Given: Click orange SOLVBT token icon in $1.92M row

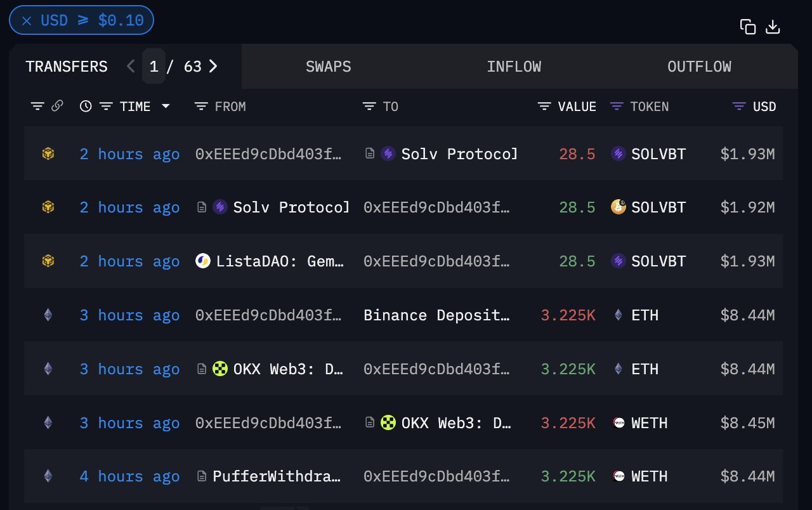Looking at the screenshot, I should click(x=619, y=207).
